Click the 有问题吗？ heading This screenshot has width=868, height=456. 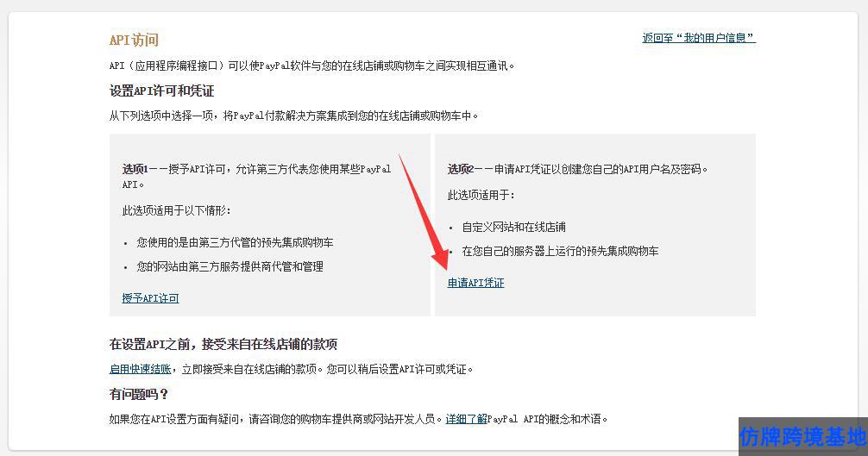(x=138, y=394)
